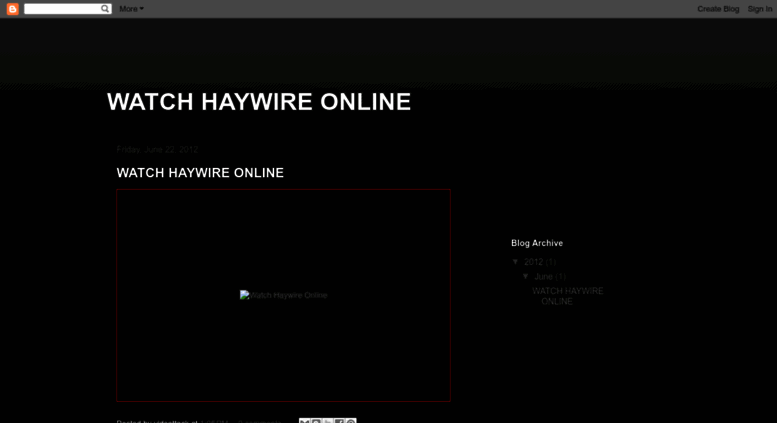
Task: Click the broken Watch Haywire Online image
Action: (x=283, y=295)
